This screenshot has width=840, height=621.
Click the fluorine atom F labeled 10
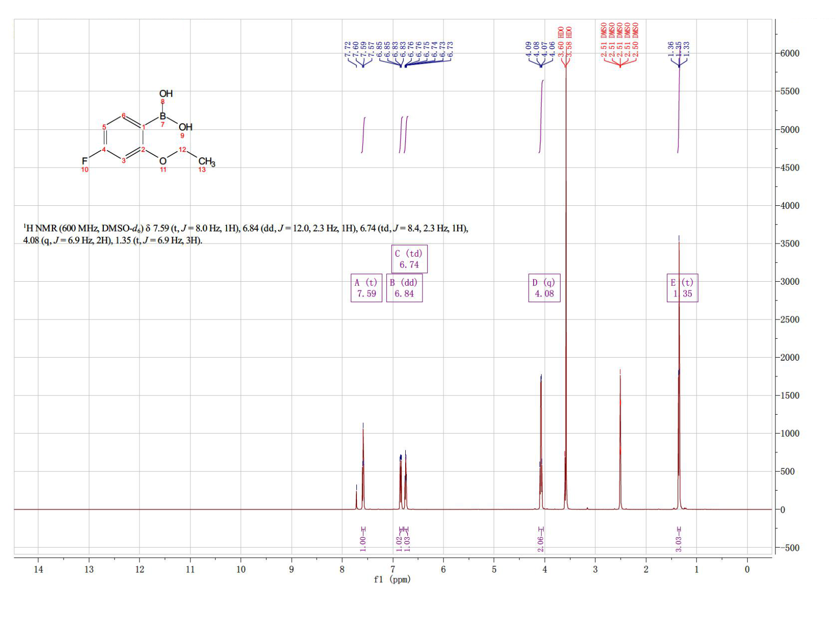tap(85, 161)
